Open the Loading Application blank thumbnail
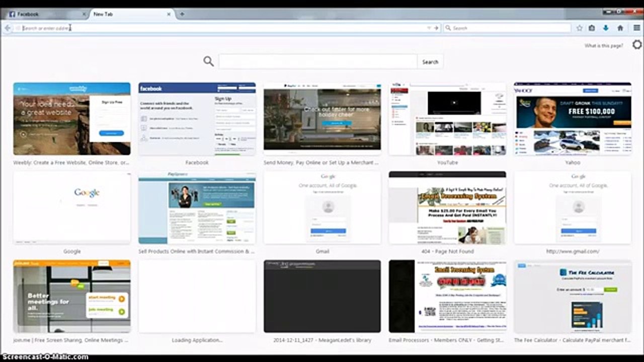The image size is (644, 362). tap(197, 296)
